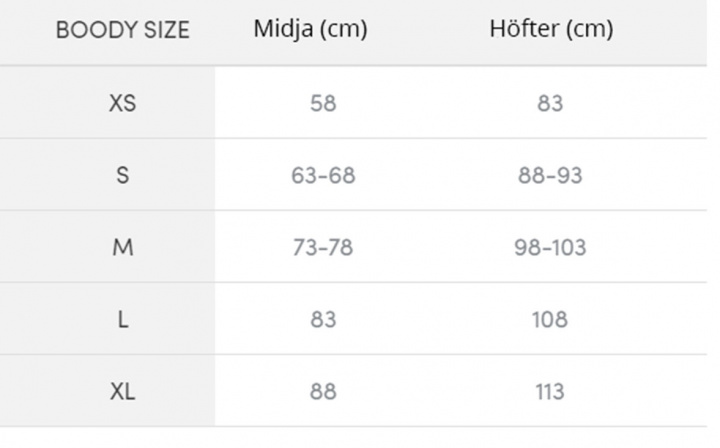The height and width of the screenshot is (448, 720).
Task: Click the L hips value 108
Action: [550, 319]
